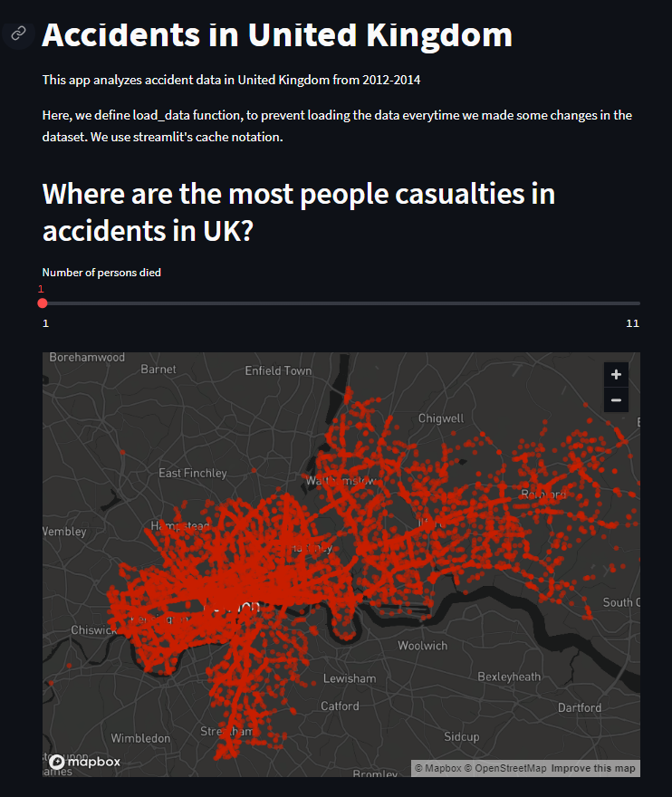Image resolution: width=672 pixels, height=797 pixels.
Task: Click the Barnet label on map
Action: (158, 369)
